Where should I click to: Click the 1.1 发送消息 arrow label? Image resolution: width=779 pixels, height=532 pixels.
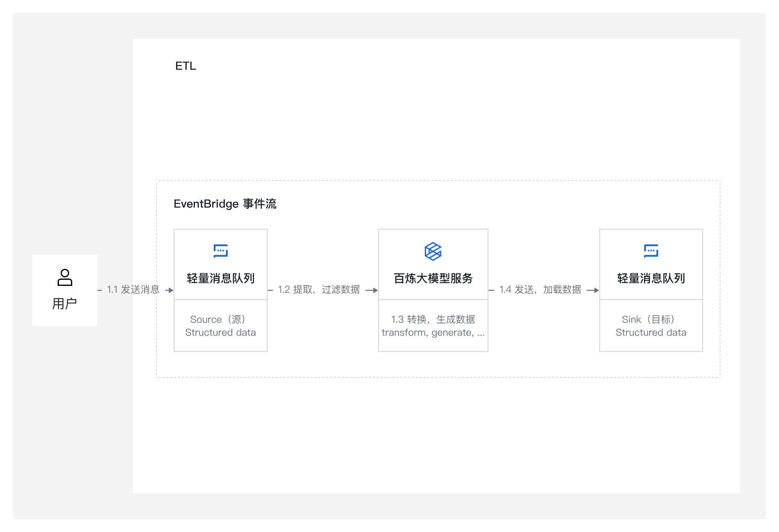click(133, 290)
